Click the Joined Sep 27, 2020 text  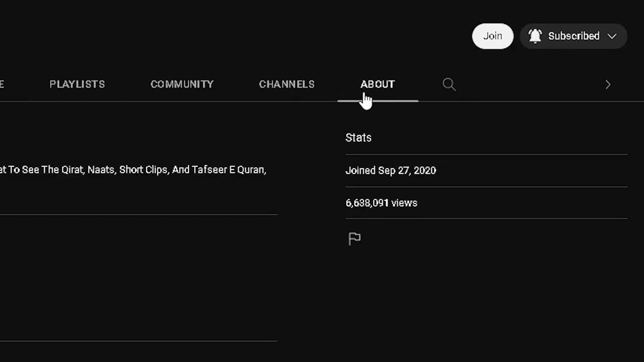pos(390,170)
